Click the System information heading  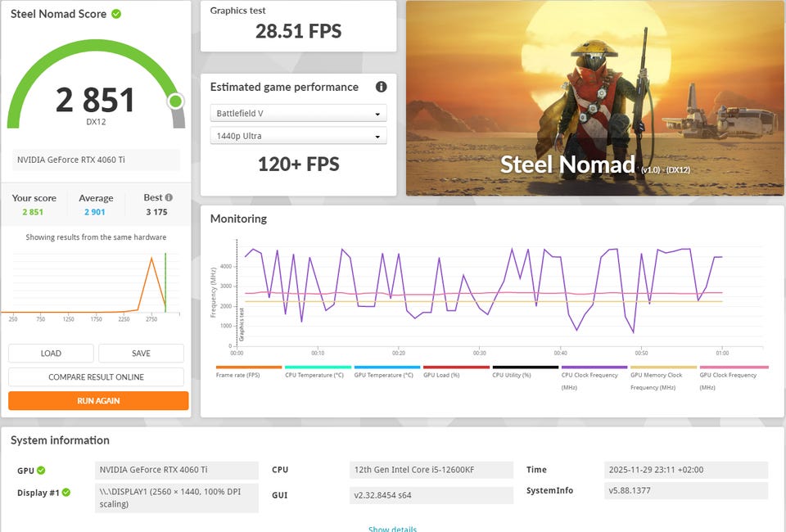(x=60, y=440)
